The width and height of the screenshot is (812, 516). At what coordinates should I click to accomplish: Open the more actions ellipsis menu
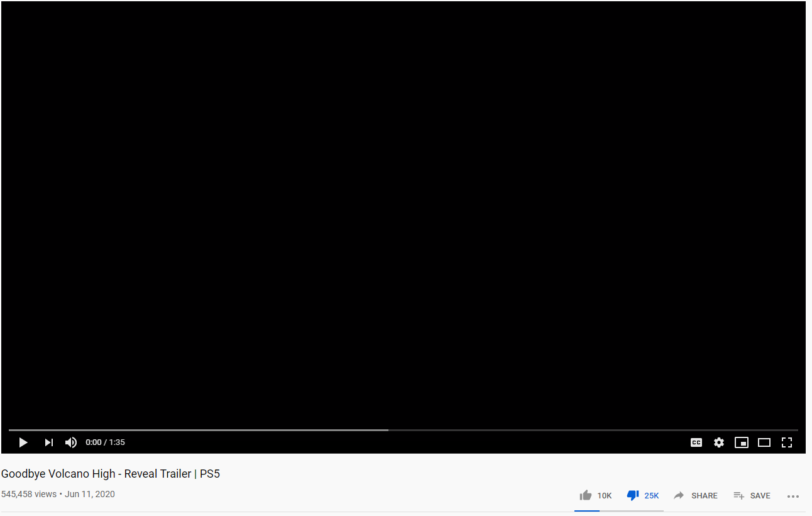click(793, 496)
